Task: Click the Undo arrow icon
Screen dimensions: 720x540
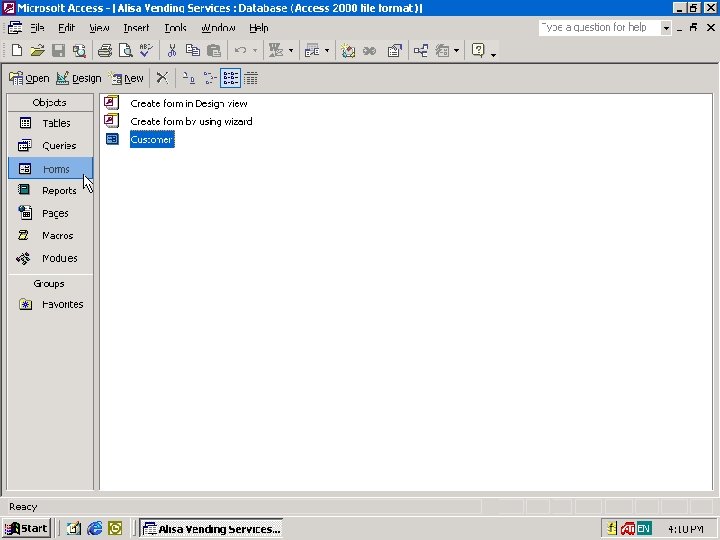Action: tap(240, 51)
